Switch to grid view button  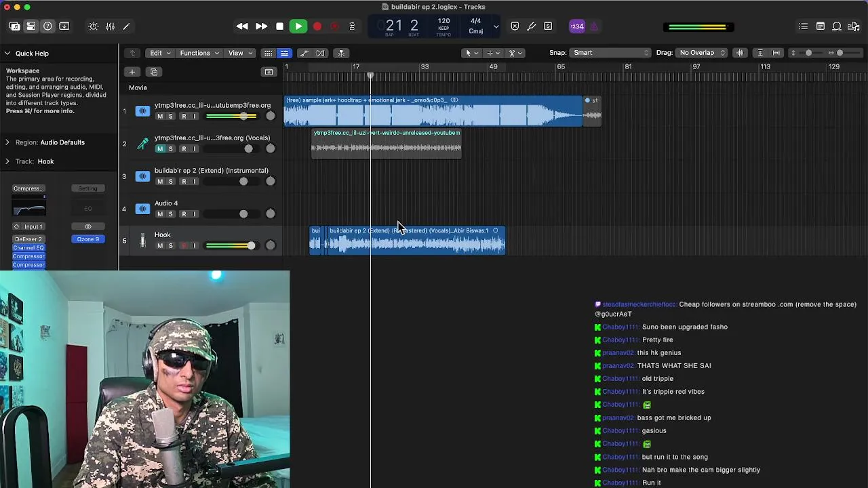tap(269, 53)
